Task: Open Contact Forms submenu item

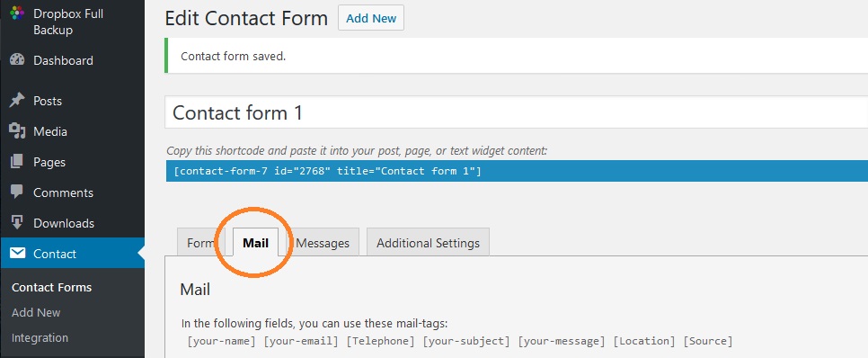Action: [x=51, y=287]
